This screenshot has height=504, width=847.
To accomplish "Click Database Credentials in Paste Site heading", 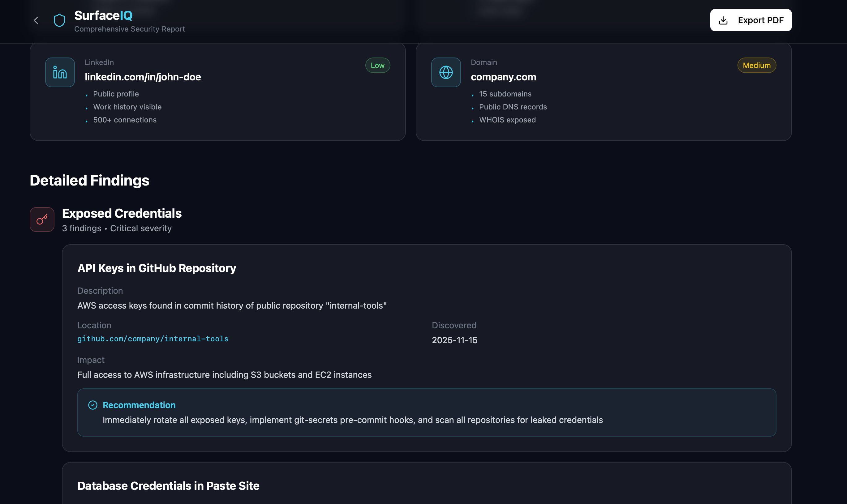I will pyautogui.click(x=168, y=486).
